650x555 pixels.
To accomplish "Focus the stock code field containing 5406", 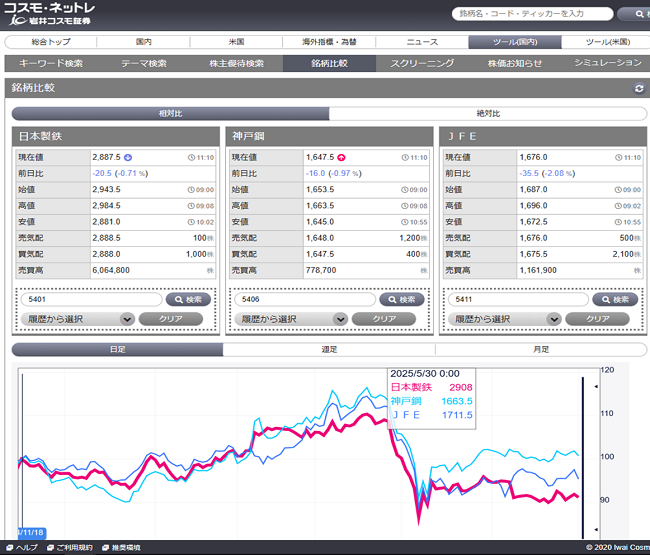I will pos(305,299).
